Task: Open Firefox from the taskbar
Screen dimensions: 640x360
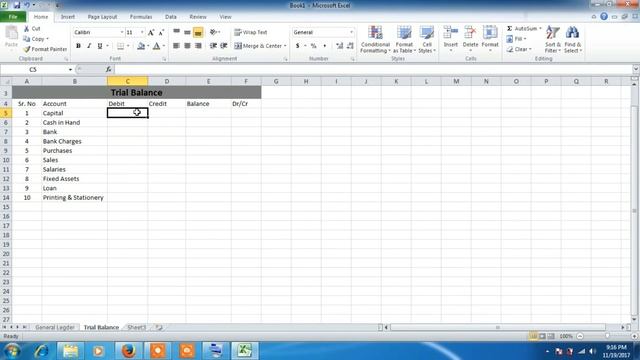Action: coord(128,351)
